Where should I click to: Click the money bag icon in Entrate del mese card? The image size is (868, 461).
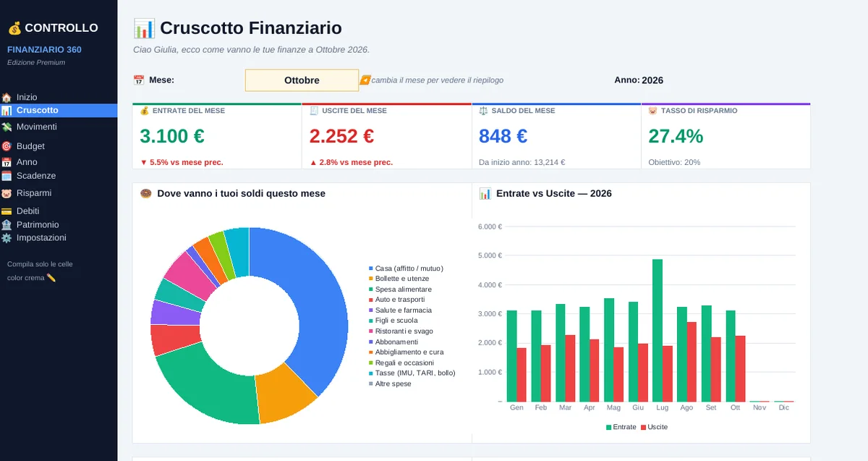(x=144, y=111)
